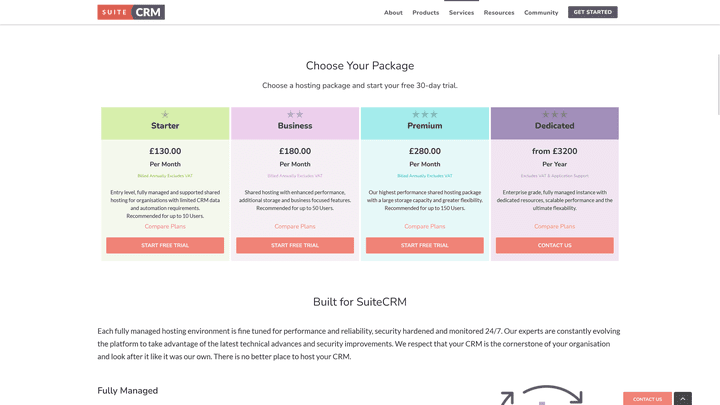
Task: Start free trial for Starter plan
Action: [x=165, y=245]
